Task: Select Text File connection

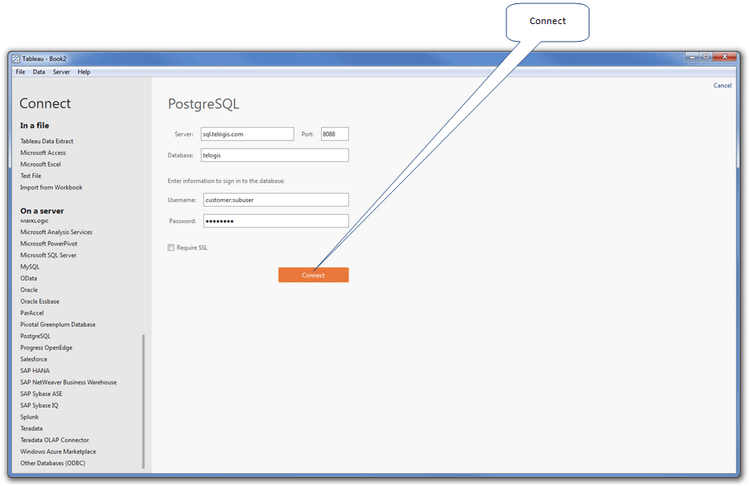Action: coord(31,175)
